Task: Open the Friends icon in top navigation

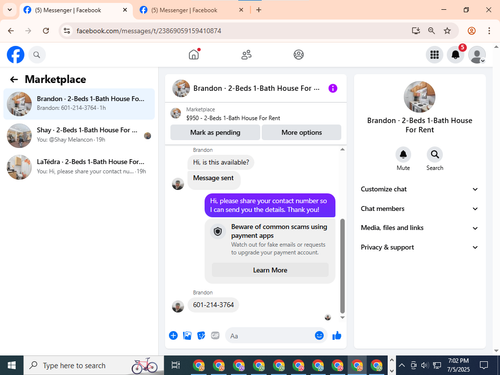Action: [x=246, y=55]
